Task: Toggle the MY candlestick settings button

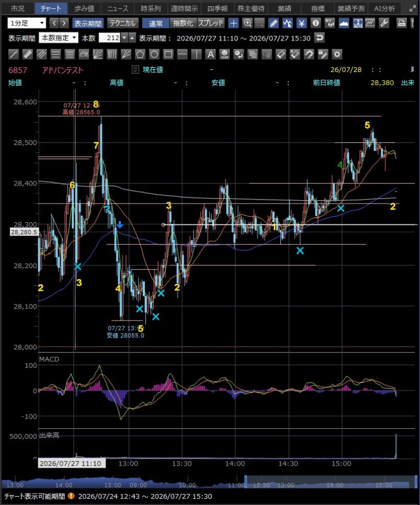Action: [x=330, y=23]
